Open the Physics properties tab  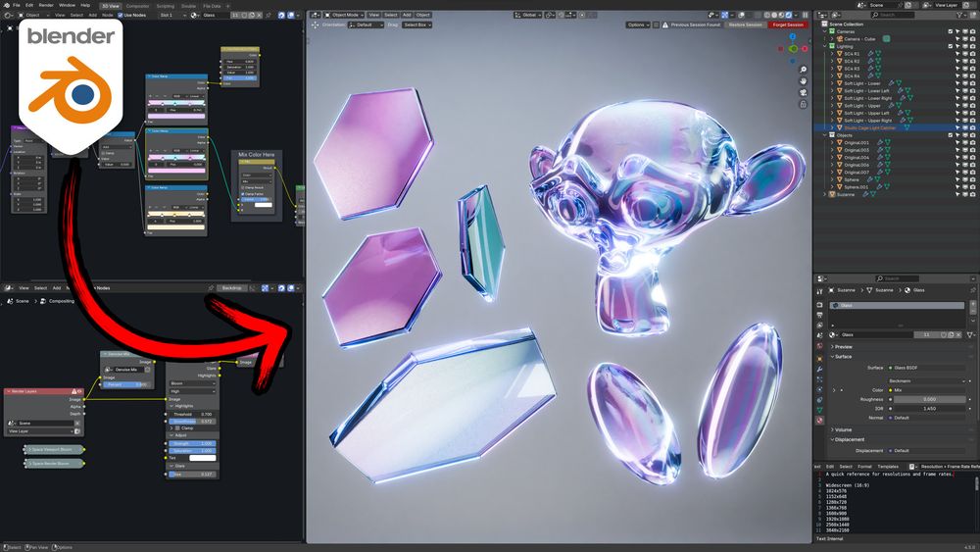coord(819,390)
